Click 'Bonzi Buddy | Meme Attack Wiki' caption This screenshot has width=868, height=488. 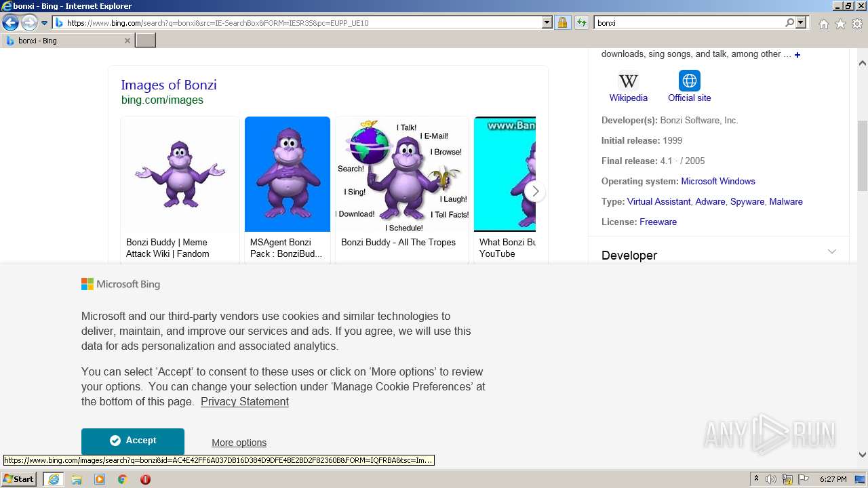click(167, 248)
